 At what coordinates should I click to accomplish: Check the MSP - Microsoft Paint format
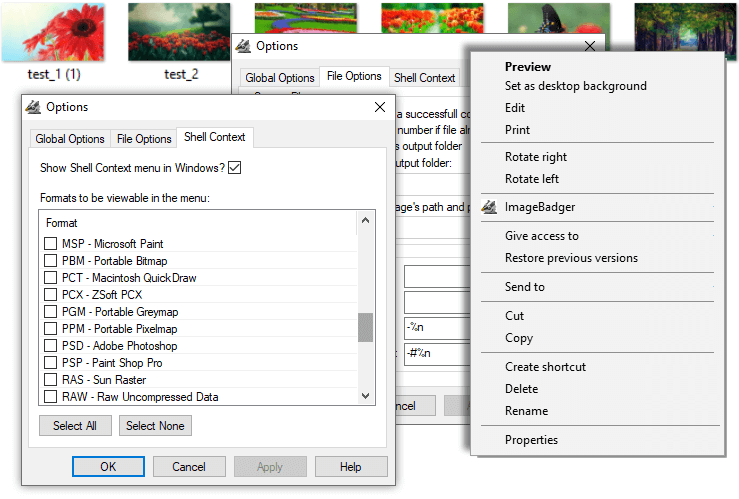coord(51,244)
